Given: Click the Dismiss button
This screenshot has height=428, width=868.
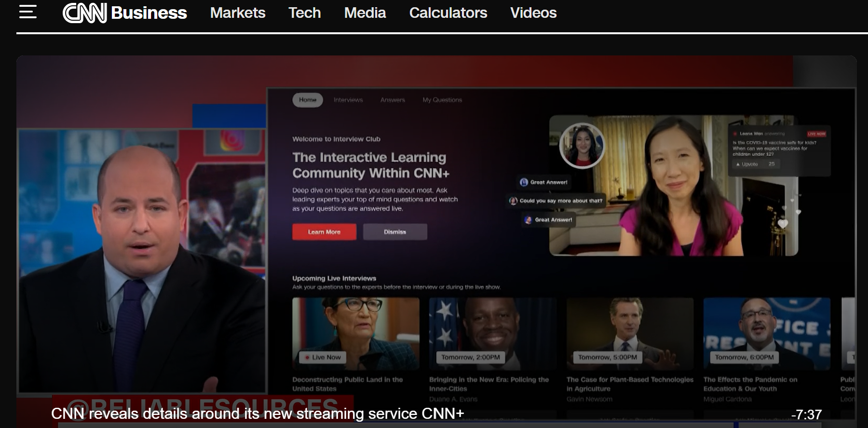Looking at the screenshot, I should click(395, 232).
